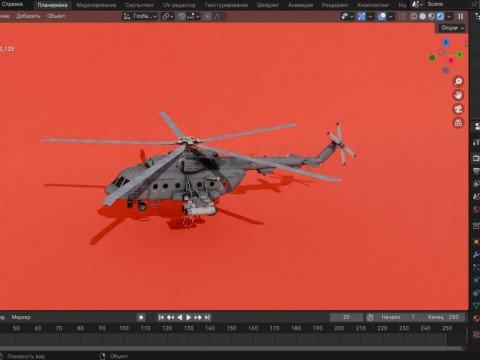Open the viewport shading options dropdown
This screenshot has width=480, height=360.
coord(449,16)
